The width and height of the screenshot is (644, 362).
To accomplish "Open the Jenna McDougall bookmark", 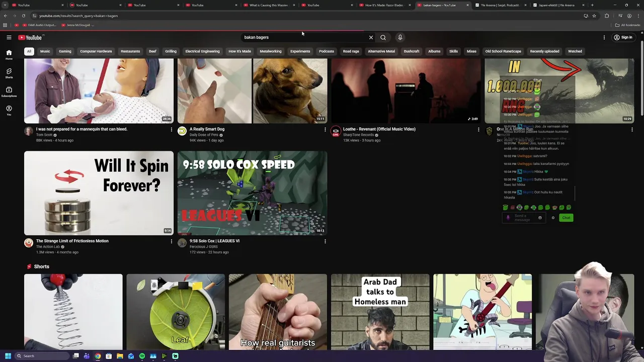I will pos(77,25).
